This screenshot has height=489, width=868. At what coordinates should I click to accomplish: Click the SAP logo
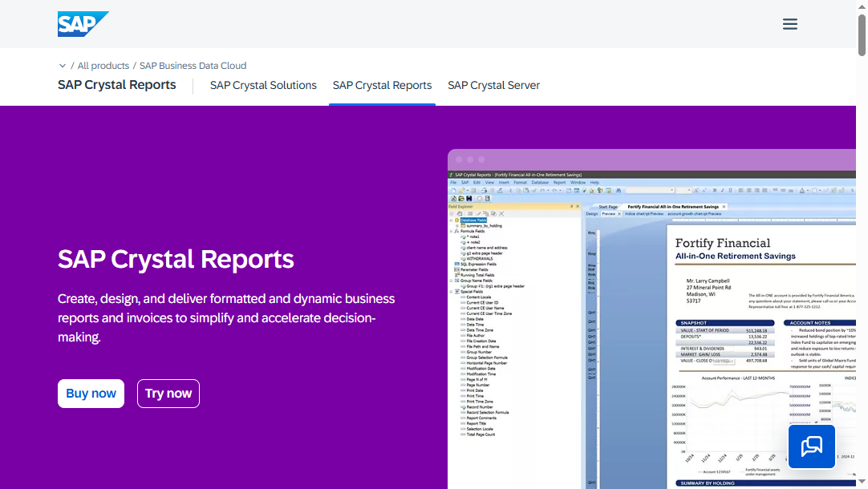point(83,24)
